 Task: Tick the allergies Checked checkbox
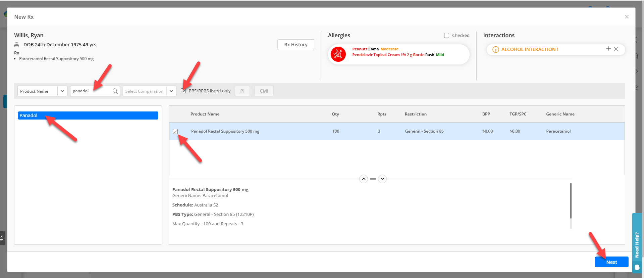tap(446, 36)
